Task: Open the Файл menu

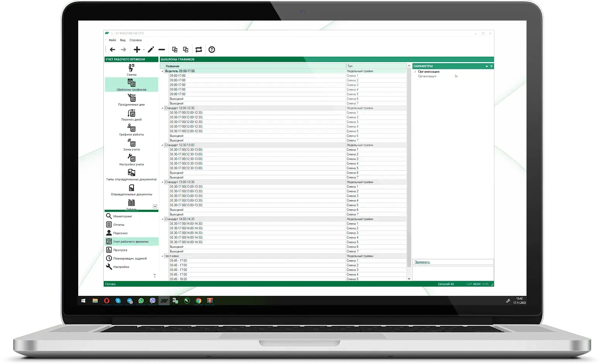Action: (x=112, y=40)
